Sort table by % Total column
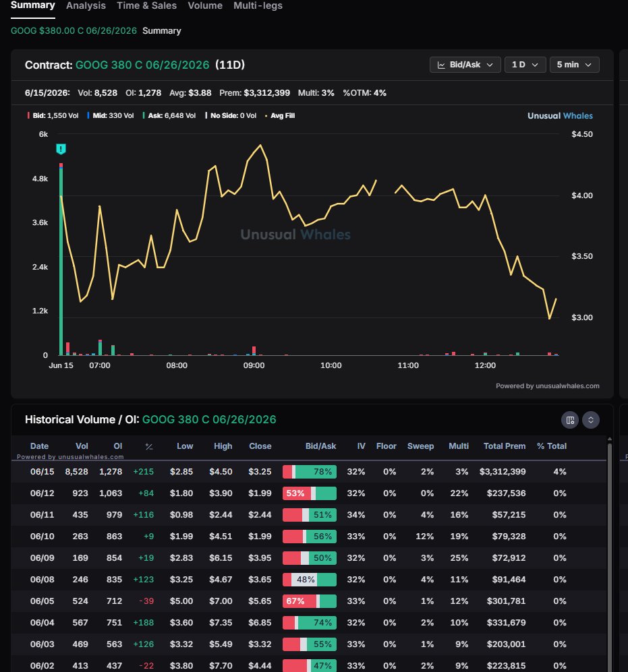 coord(552,446)
